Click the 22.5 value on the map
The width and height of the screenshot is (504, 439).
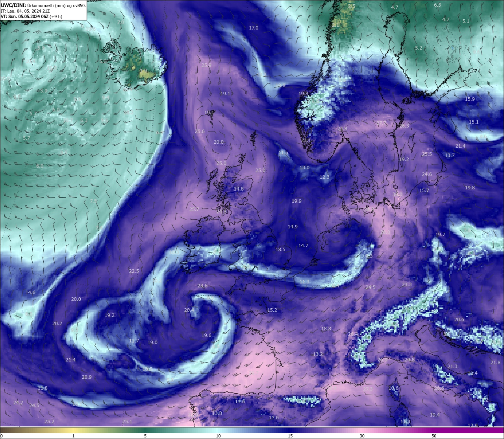point(134,271)
